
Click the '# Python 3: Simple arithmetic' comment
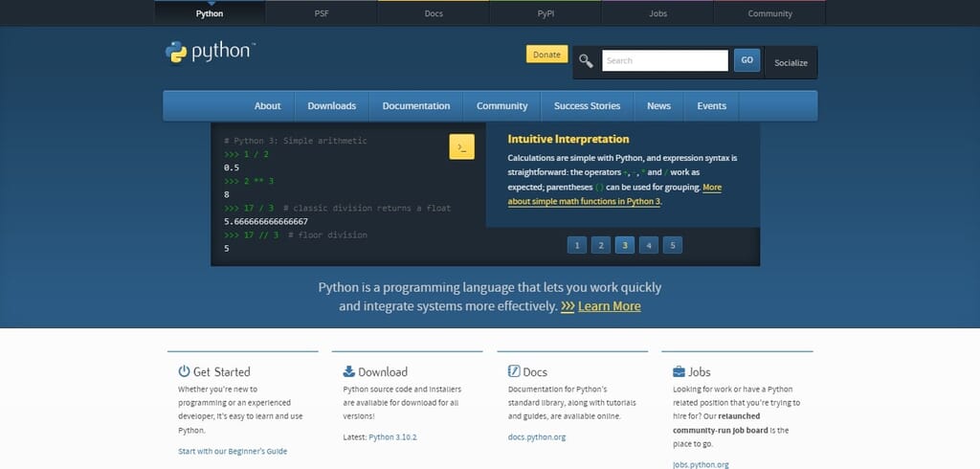[x=295, y=141]
